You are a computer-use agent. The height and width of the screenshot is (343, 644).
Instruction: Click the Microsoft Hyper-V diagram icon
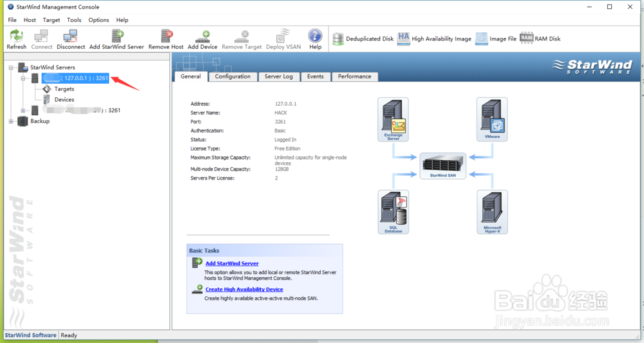click(x=492, y=212)
